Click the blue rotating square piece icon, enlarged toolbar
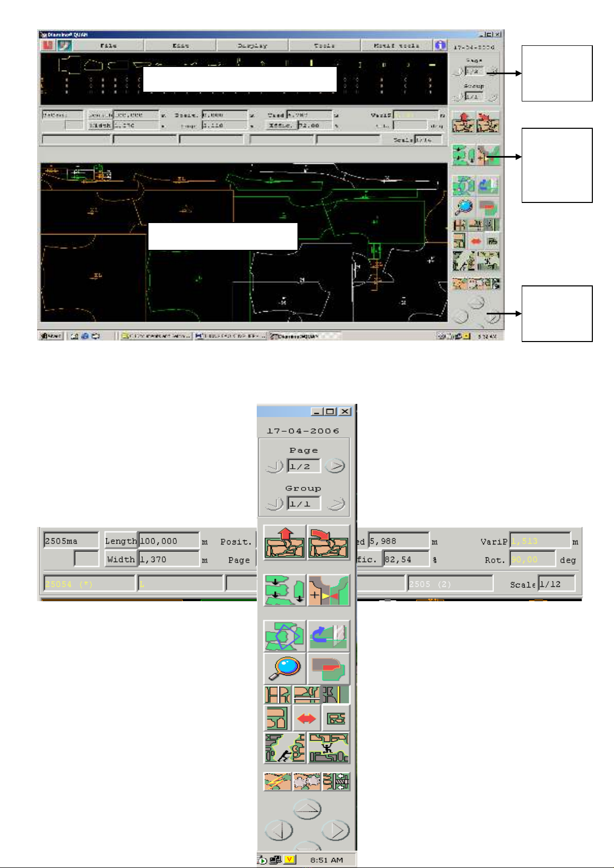614x868 pixels. point(285,636)
